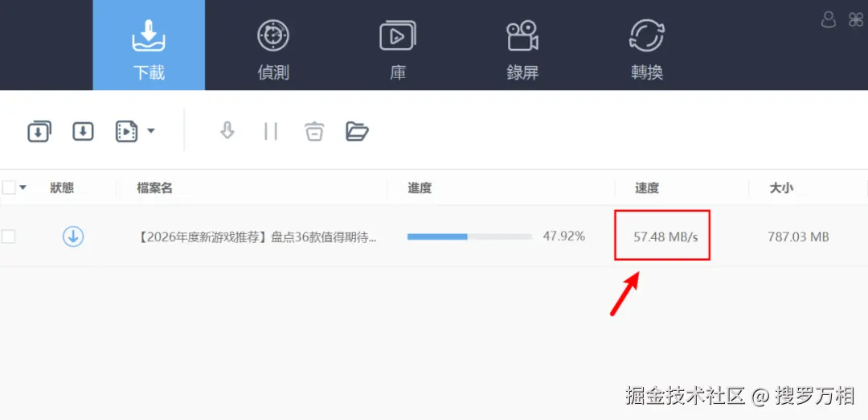Image resolution: width=868 pixels, height=420 pixels.
Task: Expand the select-all dropdown arrow in header
Action: coord(23,187)
